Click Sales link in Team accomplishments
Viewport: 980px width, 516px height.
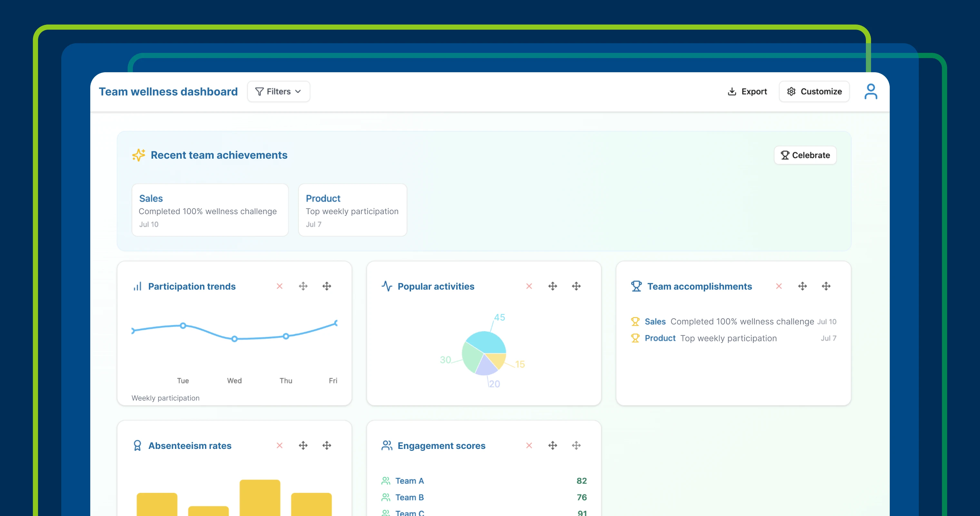(655, 322)
